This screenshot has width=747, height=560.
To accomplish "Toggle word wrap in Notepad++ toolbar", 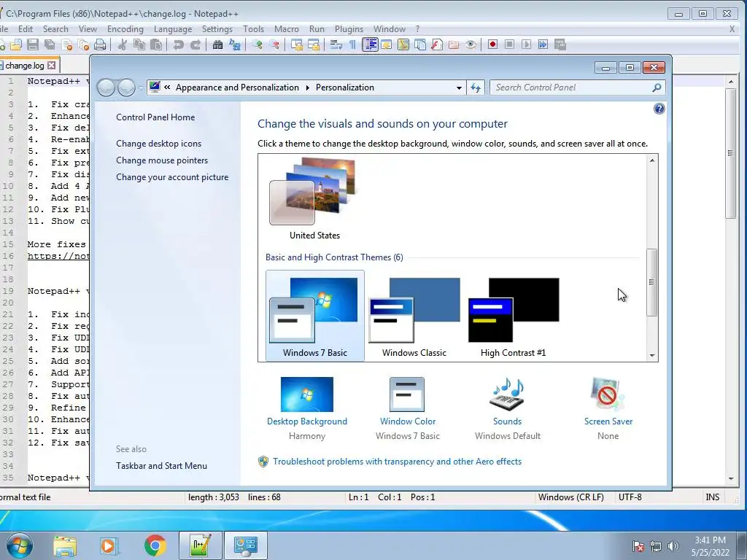I will 336,44.
